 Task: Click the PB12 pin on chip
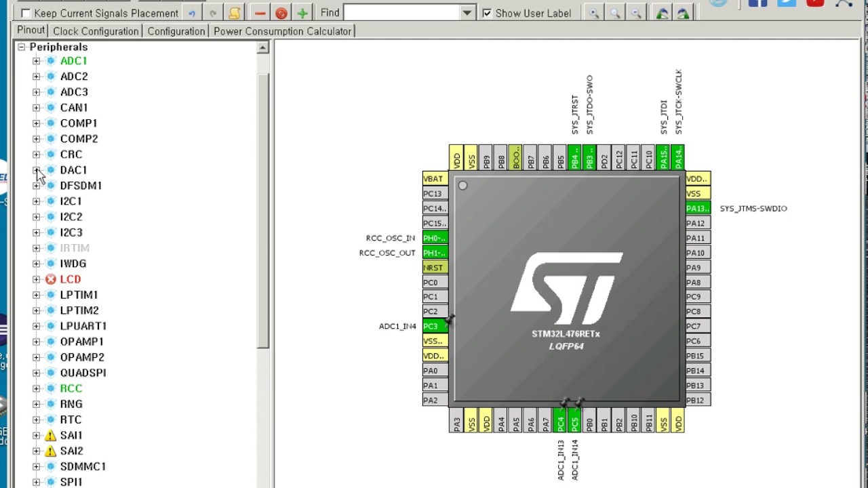698,400
